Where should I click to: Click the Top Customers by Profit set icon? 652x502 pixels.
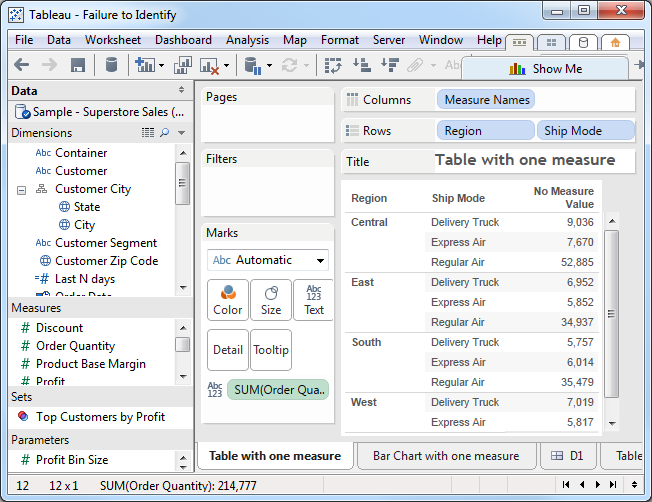[x=23, y=416]
